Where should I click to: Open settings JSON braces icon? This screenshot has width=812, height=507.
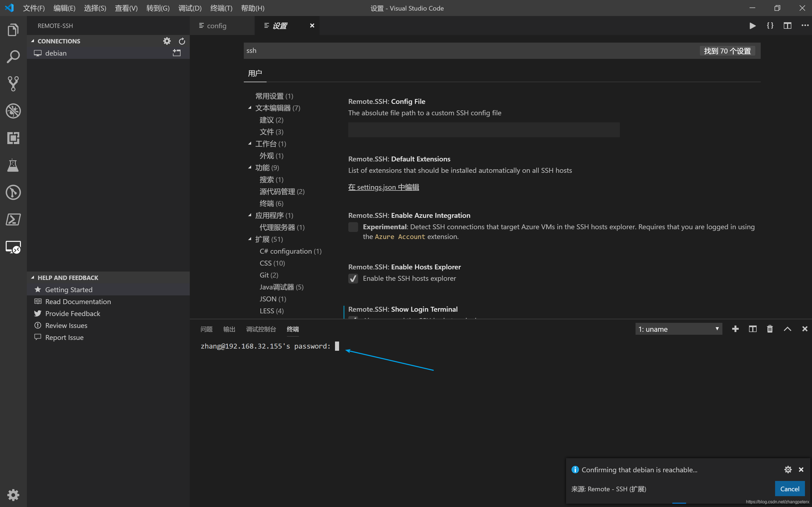[770, 26]
